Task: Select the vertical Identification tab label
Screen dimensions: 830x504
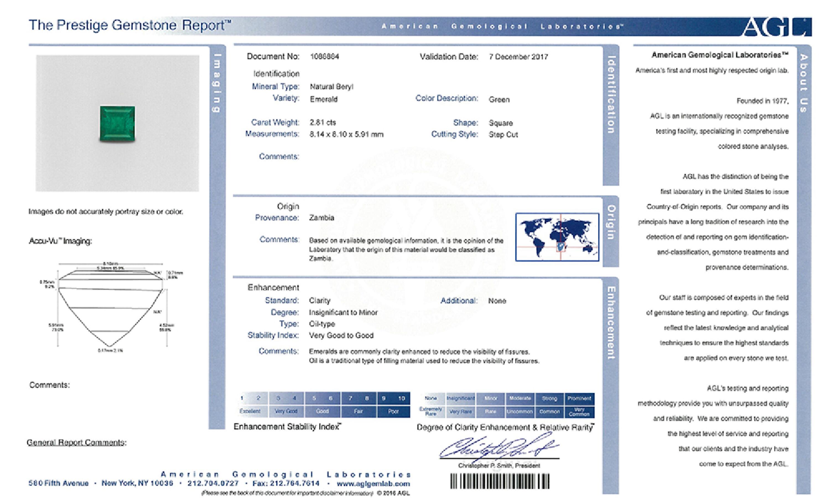Action: 611,95
